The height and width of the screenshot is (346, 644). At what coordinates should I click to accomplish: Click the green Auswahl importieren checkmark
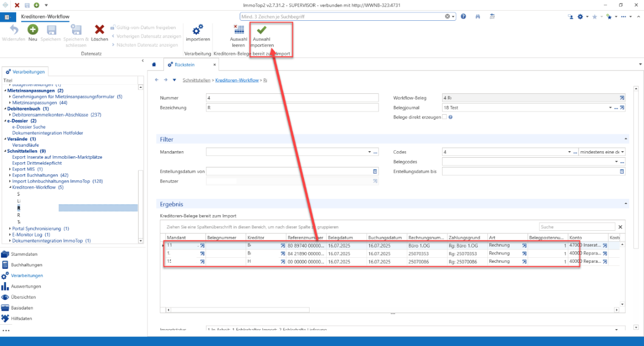coord(262,30)
